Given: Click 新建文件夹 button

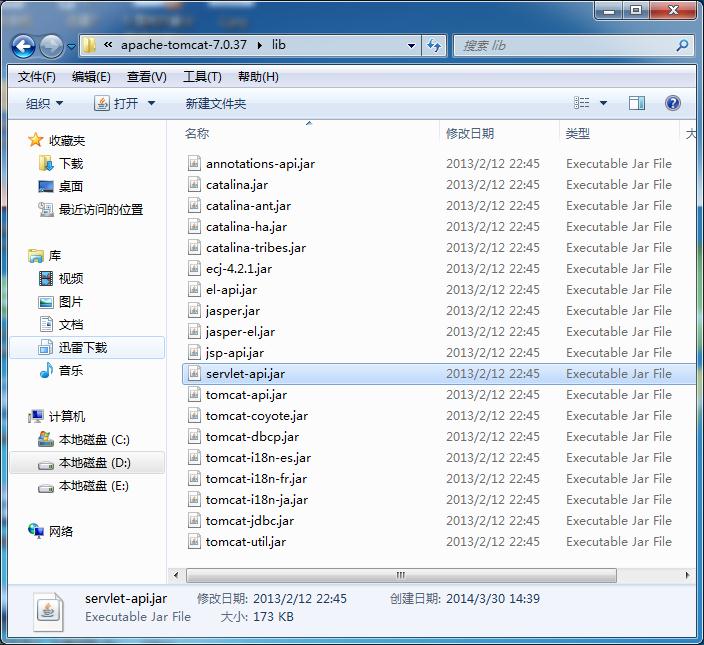Looking at the screenshot, I should pos(216,104).
